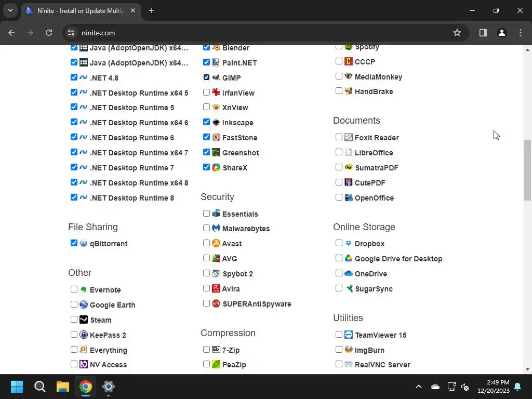
Task: View site information for ninite.com
Action: click(x=71, y=33)
